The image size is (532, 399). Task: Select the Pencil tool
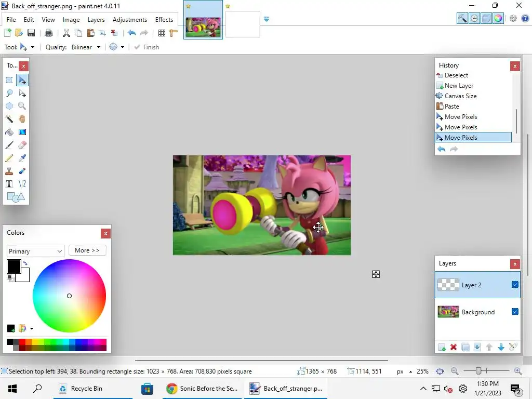click(9, 158)
